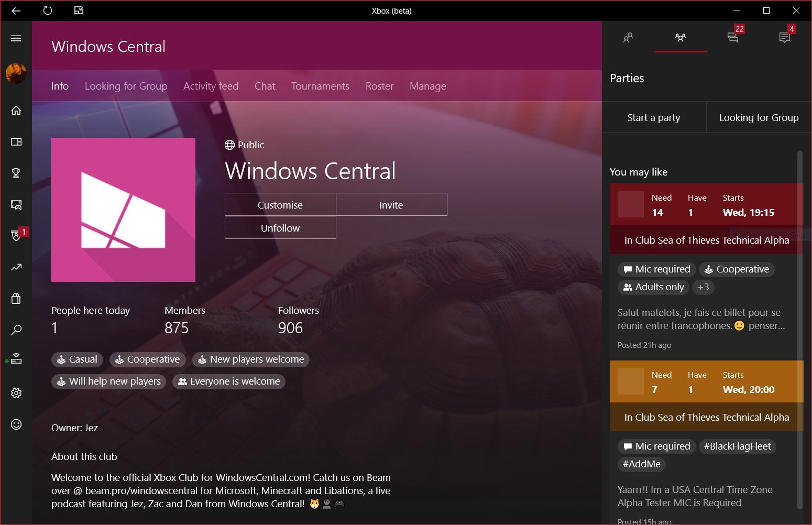The width and height of the screenshot is (812, 525).
Task: Click the Adults only tag
Action: tap(653, 287)
